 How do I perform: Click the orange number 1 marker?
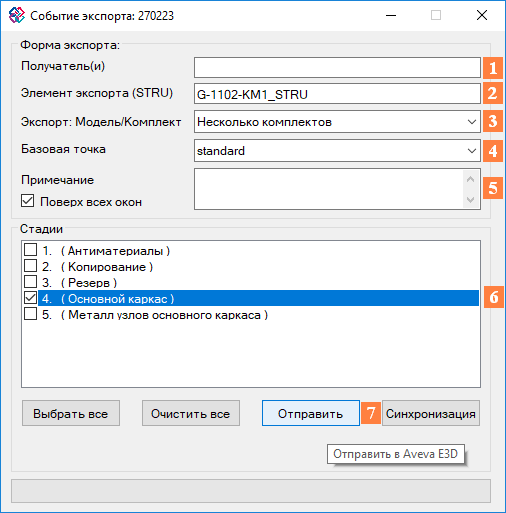point(493,68)
